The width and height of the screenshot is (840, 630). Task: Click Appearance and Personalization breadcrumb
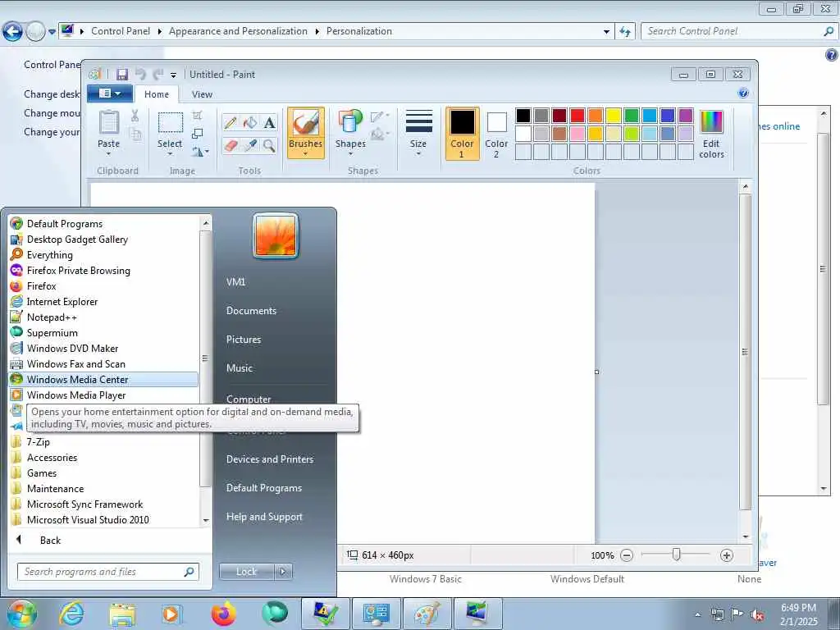coord(238,31)
